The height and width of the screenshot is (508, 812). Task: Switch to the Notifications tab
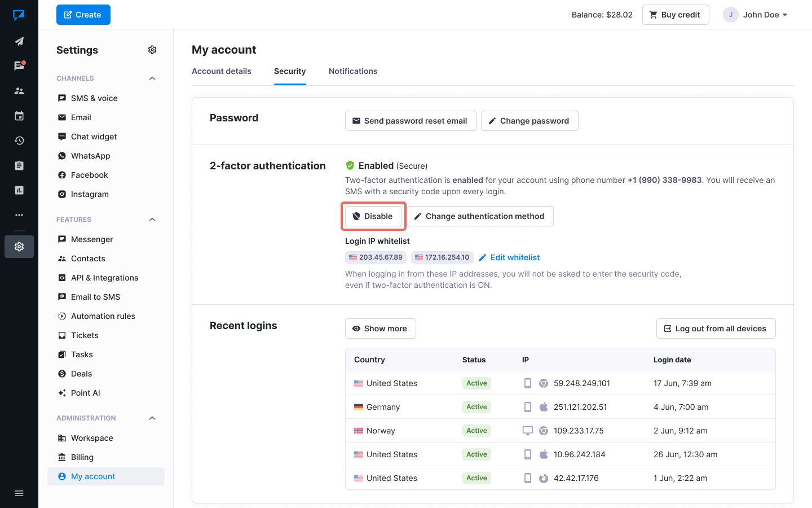pos(353,71)
